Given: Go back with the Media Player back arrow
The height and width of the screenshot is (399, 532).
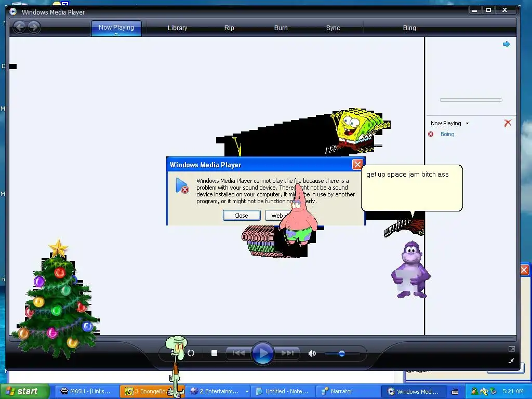Looking at the screenshot, I should point(20,27).
